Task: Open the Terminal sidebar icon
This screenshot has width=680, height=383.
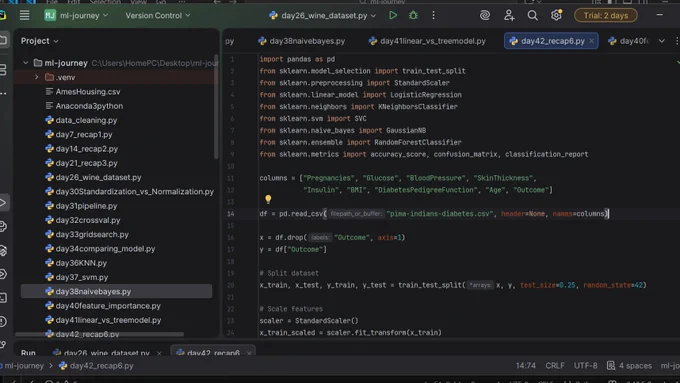Action: (x=3, y=298)
